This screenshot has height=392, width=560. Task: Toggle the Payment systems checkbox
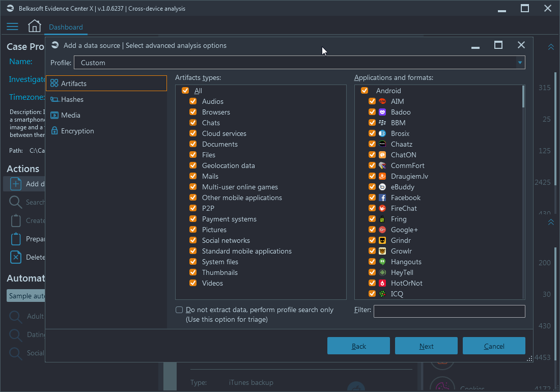click(193, 219)
